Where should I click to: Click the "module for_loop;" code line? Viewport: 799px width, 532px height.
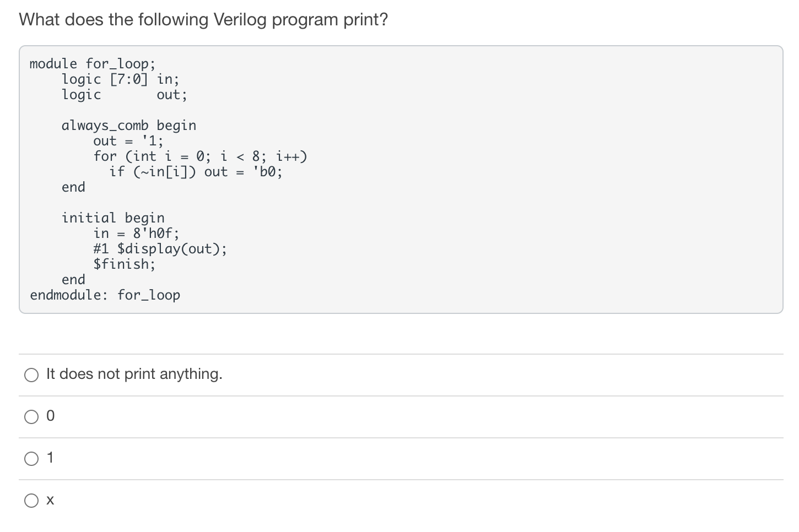[92, 64]
